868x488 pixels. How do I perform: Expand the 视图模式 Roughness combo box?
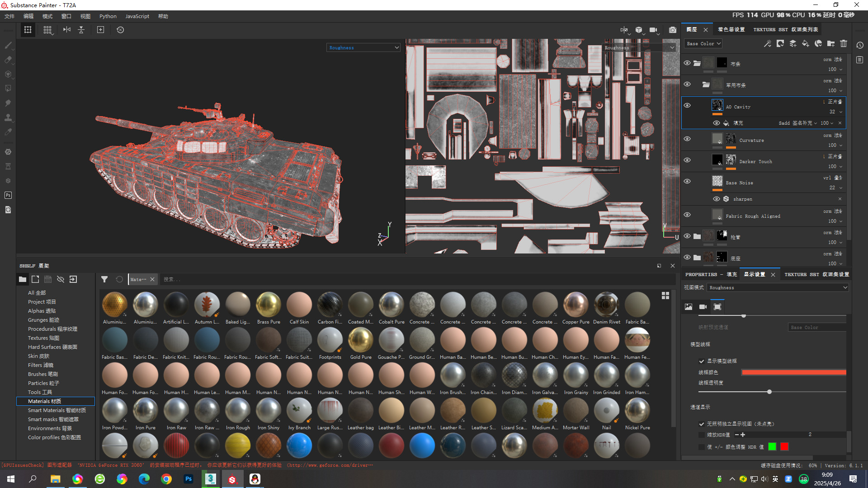[x=778, y=287]
